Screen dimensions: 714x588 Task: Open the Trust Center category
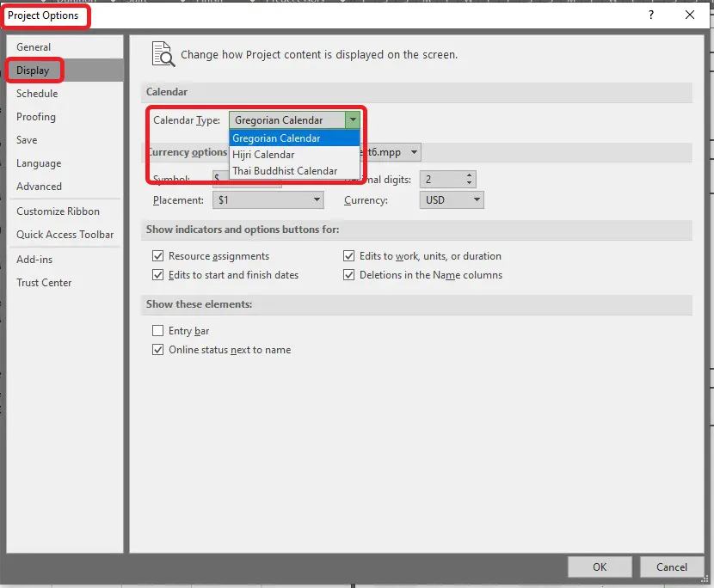pos(44,283)
